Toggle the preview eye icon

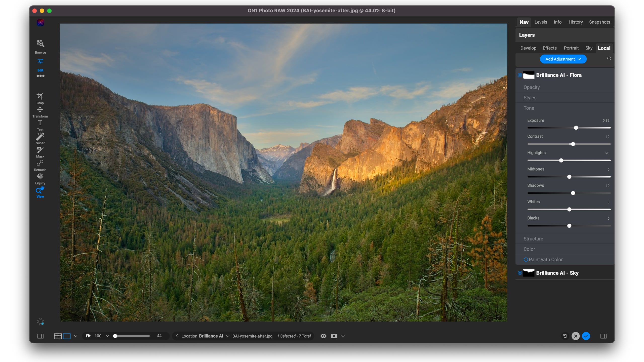click(x=323, y=336)
